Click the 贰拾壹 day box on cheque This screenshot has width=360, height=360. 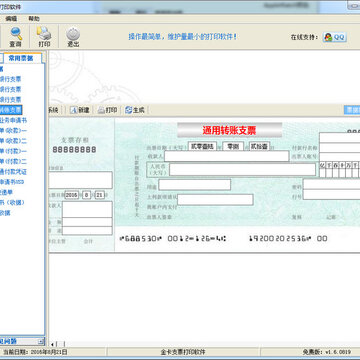pos(259,146)
